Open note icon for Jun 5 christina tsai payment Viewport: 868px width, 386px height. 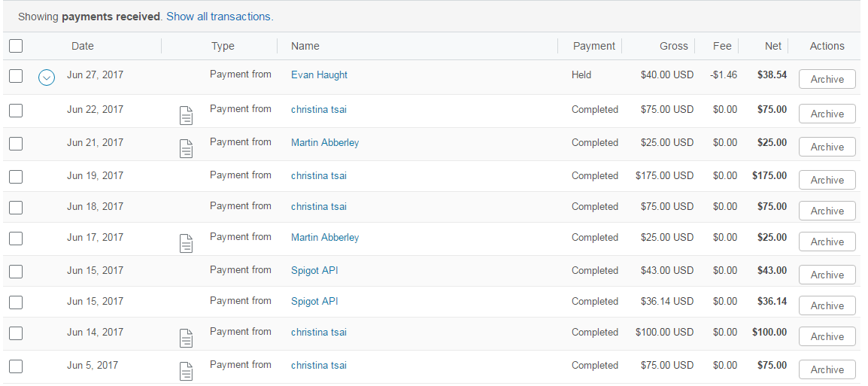[x=186, y=371]
